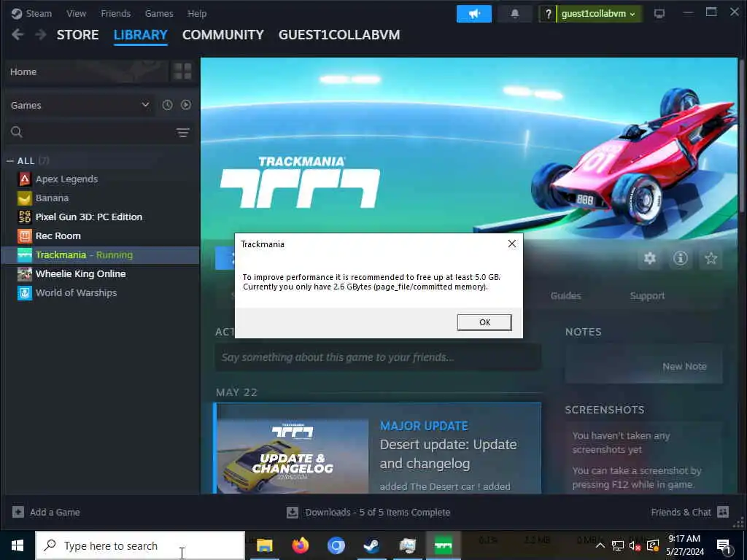
Task: Open Friends & Chat grid icon
Action: click(x=723, y=512)
